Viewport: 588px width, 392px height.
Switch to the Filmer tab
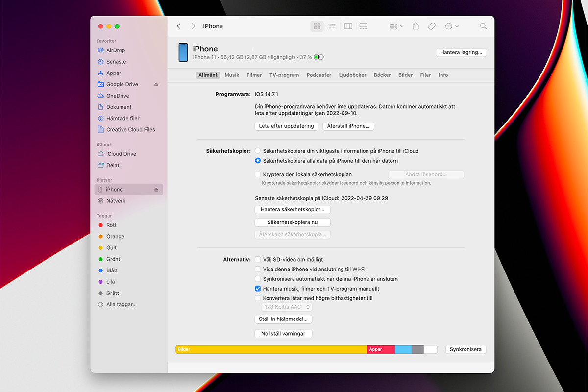point(254,75)
